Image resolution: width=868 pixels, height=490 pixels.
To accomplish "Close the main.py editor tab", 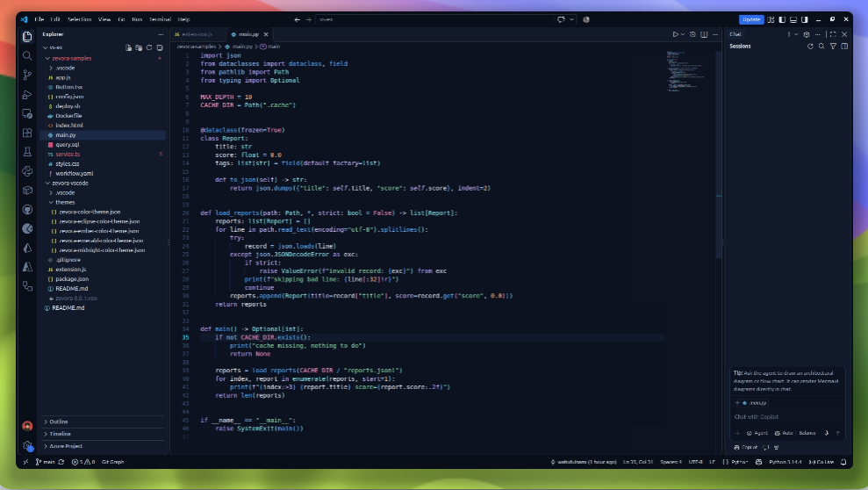I will tap(266, 34).
